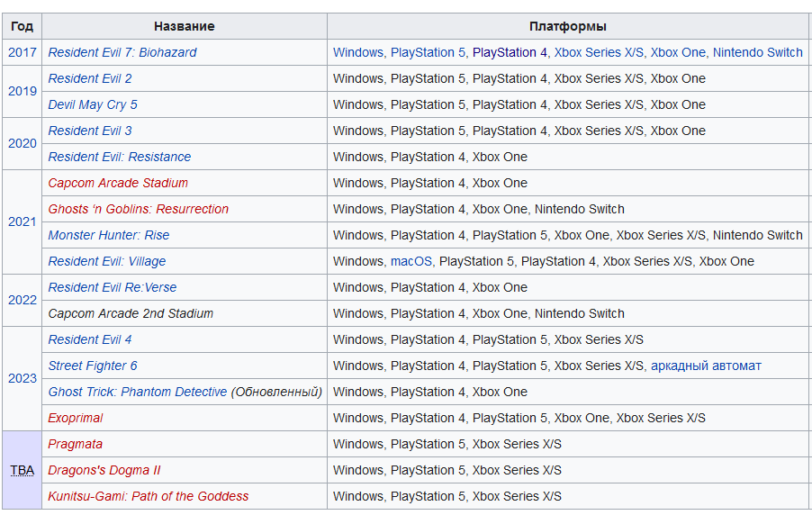
Task: Click the Exoprimal red link
Action: click(x=76, y=418)
